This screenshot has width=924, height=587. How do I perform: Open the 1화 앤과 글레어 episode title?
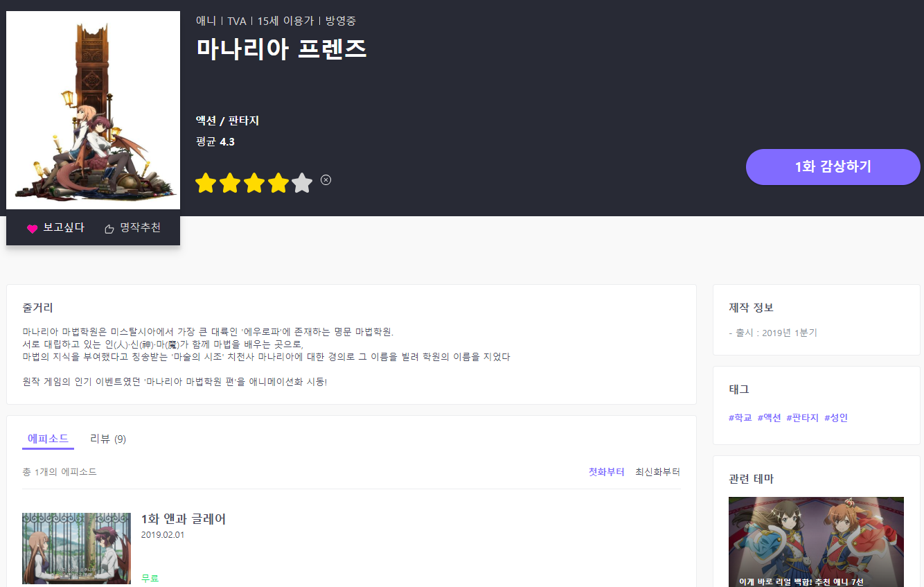click(x=184, y=519)
